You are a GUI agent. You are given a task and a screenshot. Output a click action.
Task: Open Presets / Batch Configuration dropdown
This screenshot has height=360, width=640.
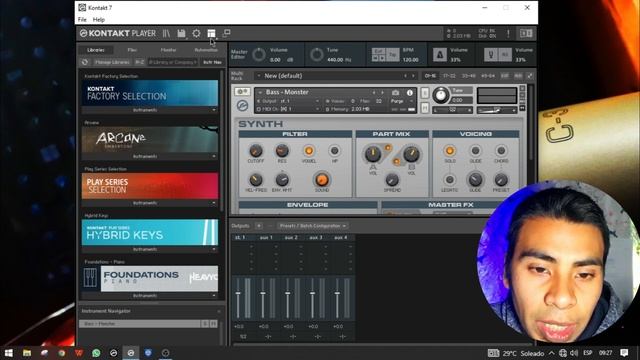tap(313, 226)
